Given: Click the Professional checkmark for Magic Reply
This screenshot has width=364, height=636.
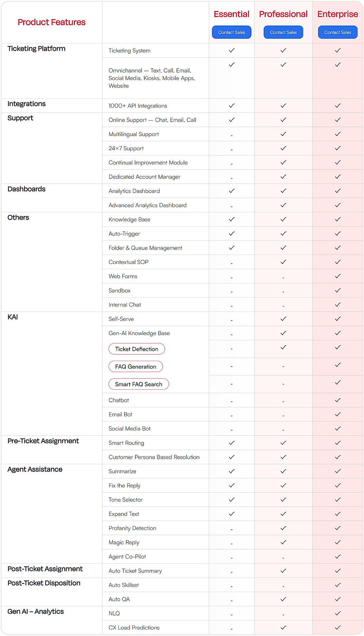Looking at the screenshot, I should point(283,542).
